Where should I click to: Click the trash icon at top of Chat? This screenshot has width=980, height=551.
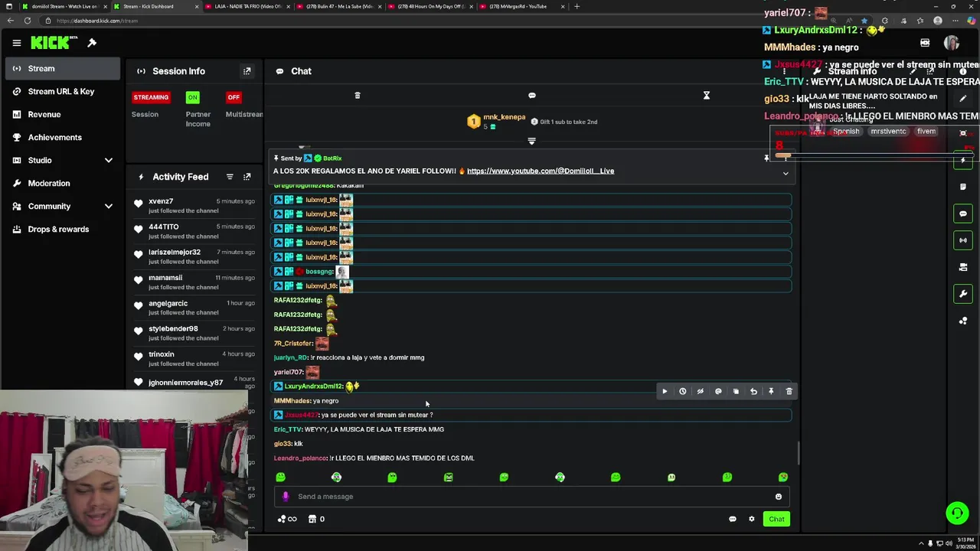(357, 95)
